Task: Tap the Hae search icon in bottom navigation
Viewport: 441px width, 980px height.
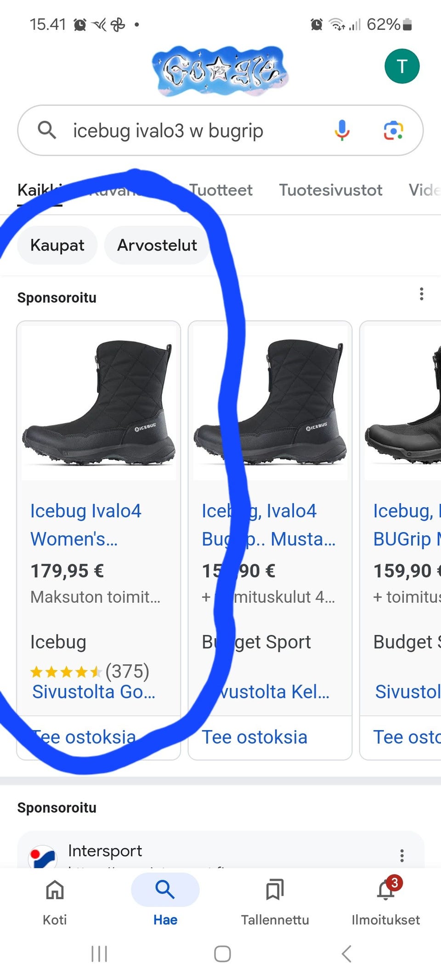Action: (164, 889)
